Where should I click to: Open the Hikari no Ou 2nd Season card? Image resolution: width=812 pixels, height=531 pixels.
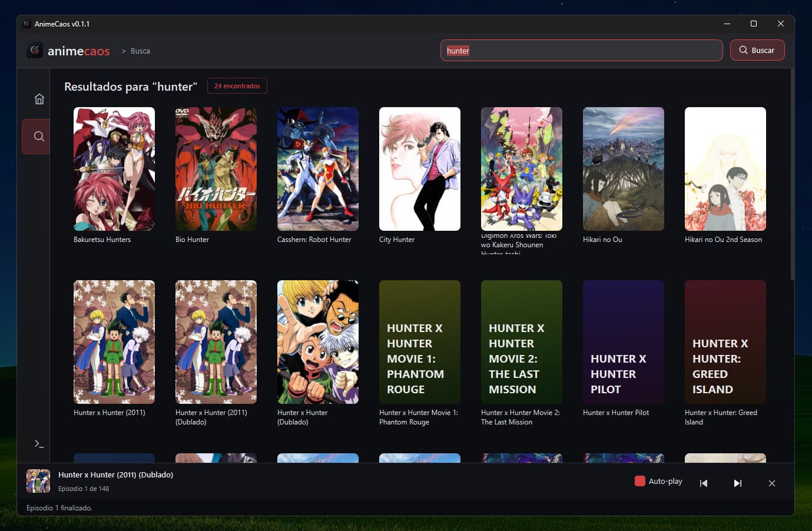725,168
